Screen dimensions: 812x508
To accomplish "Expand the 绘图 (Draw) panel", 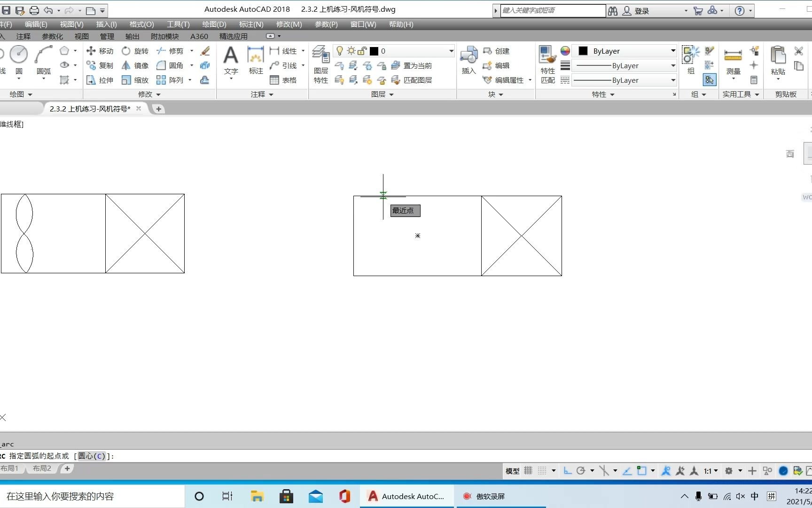I will tap(21, 94).
